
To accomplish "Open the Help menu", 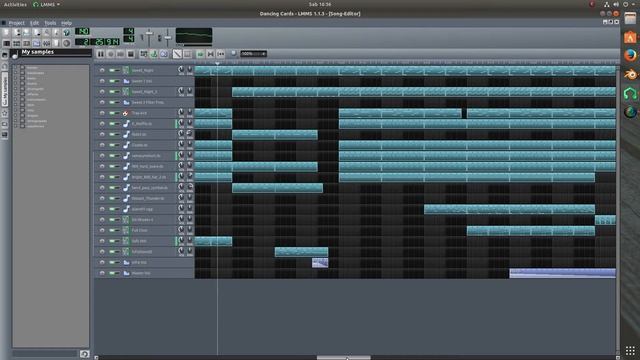I will [x=67, y=23].
